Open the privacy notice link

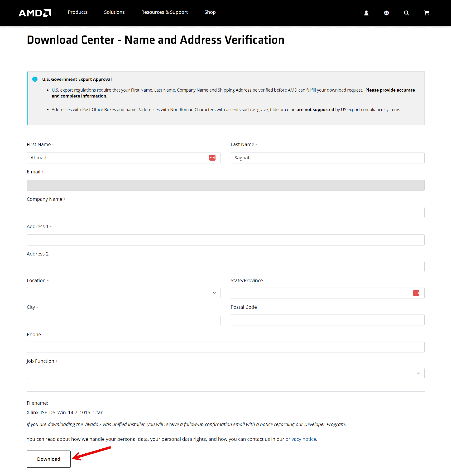point(301,439)
